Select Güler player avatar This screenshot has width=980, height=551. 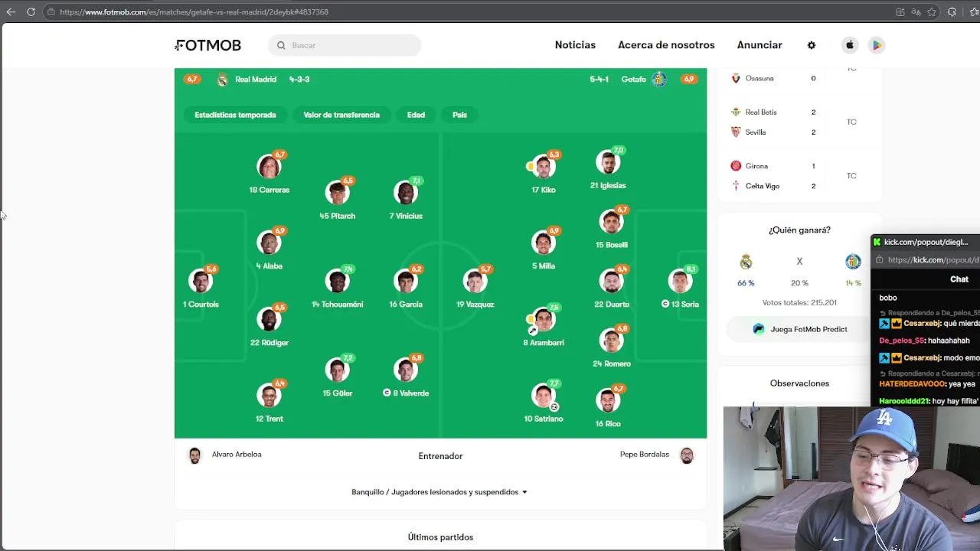click(337, 370)
